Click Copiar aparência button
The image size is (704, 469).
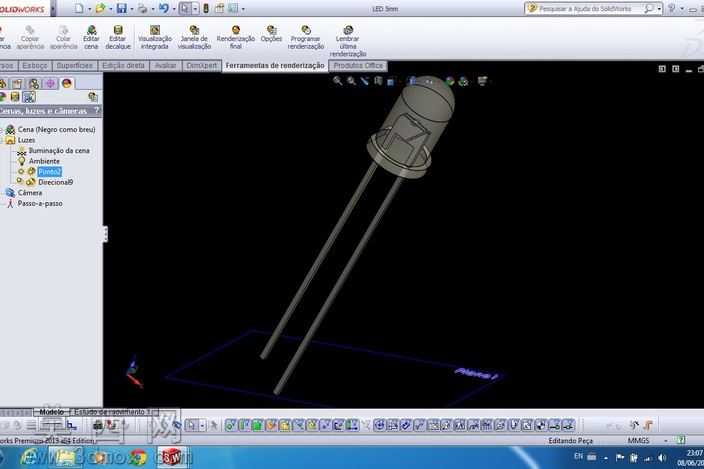click(x=30, y=38)
